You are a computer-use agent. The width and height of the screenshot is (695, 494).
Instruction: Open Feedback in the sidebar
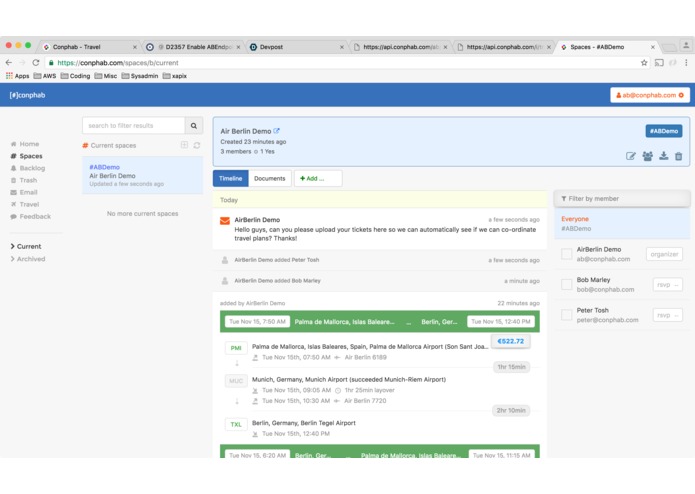[31, 216]
